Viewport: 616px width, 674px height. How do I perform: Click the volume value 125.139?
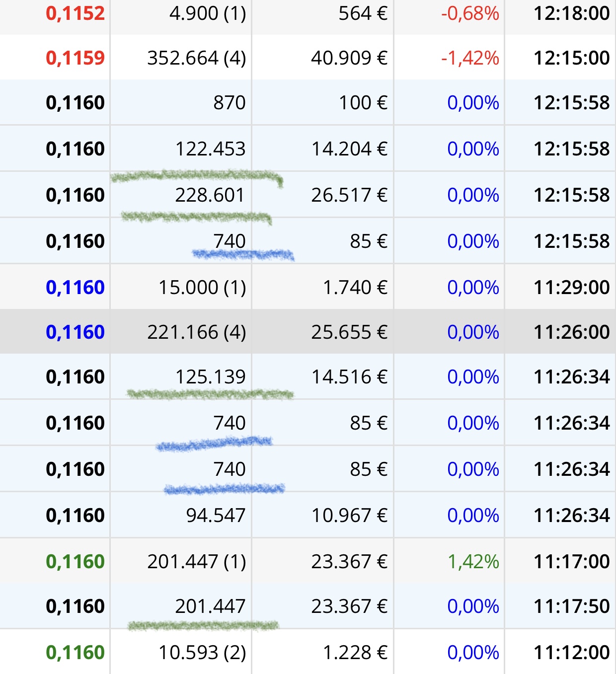(x=211, y=377)
